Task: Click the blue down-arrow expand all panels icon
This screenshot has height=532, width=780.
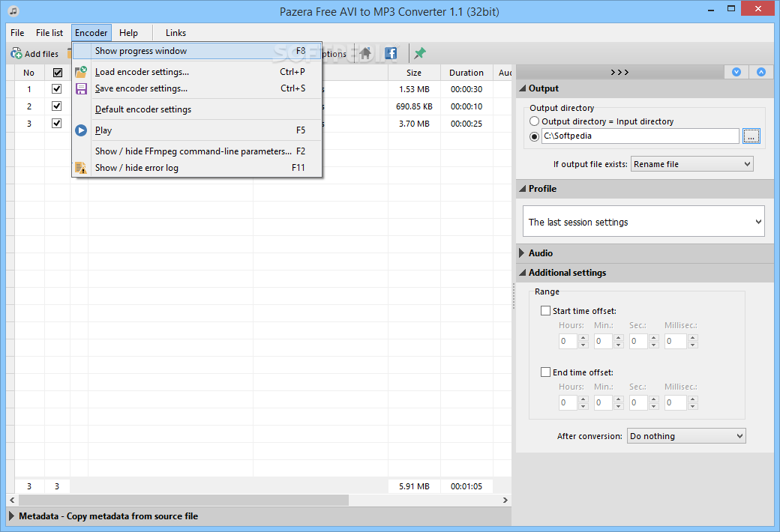Action: [x=736, y=72]
